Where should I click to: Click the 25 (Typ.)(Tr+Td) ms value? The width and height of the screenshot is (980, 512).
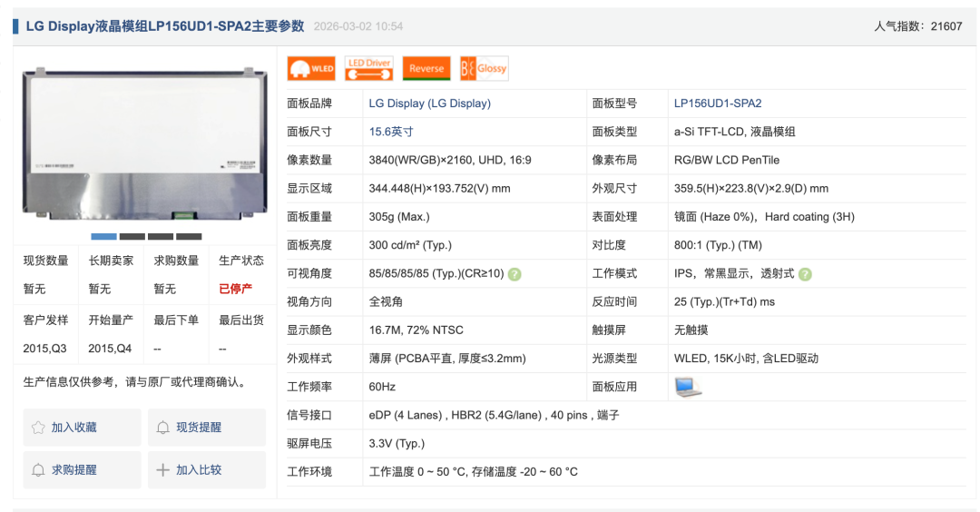pyautogui.click(x=724, y=302)
